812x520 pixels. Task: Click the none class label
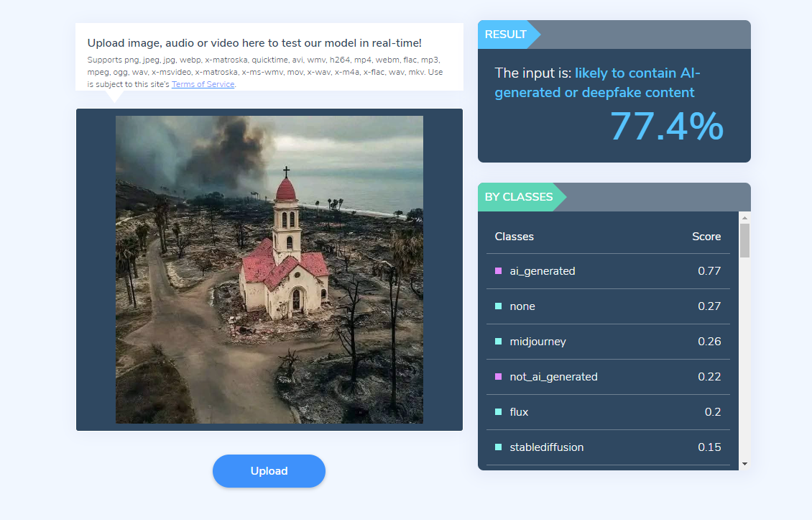click(522, 306)
